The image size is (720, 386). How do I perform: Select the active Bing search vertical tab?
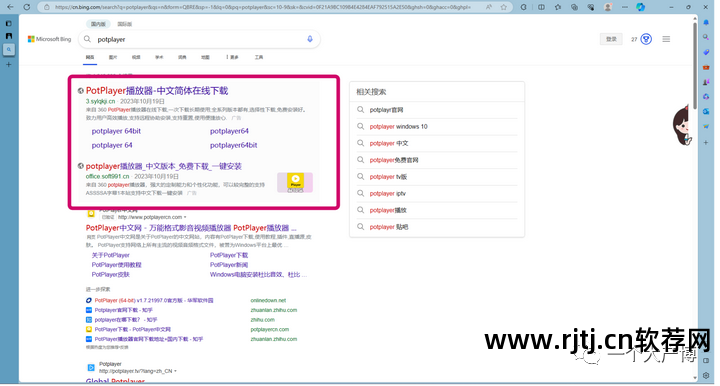tap(9, 50)
